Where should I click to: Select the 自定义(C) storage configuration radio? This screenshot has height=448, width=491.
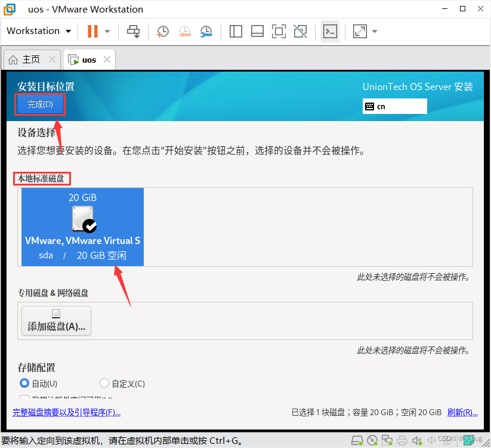(x=104, y=383)
